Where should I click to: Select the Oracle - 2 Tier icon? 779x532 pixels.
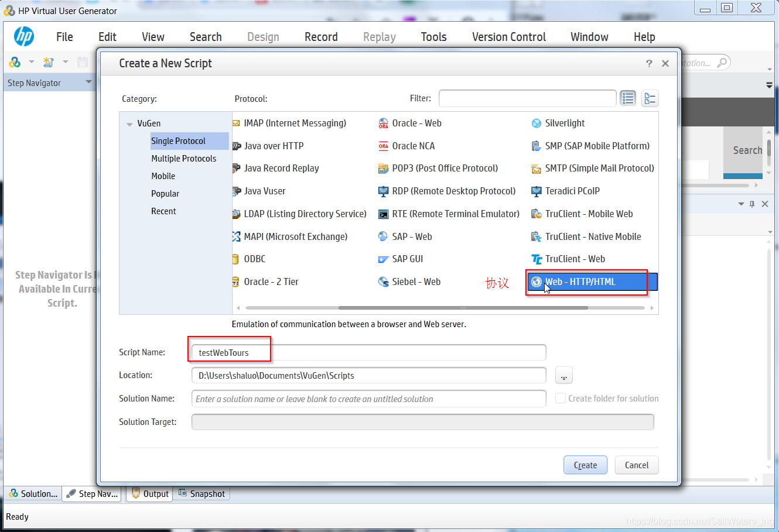tap(236, 282)
